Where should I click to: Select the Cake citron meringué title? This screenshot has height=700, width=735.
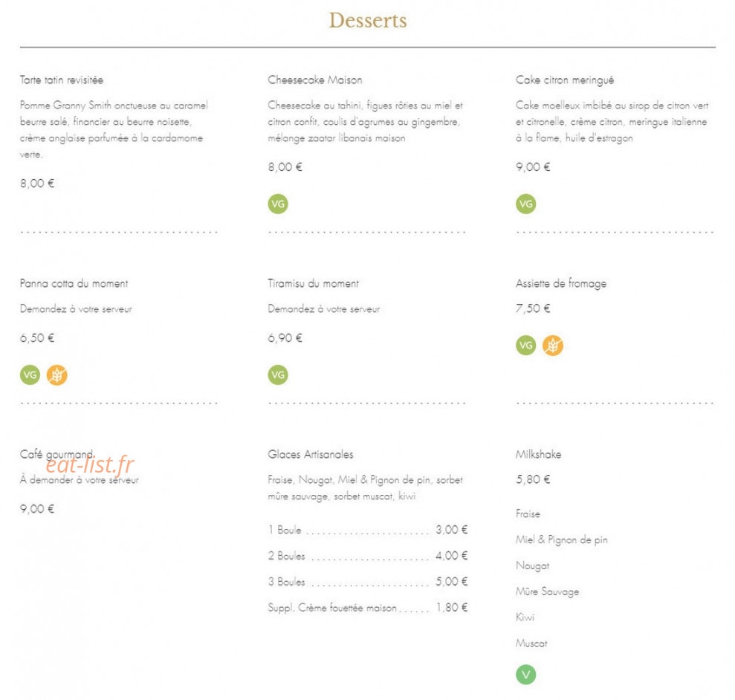[565, 80]
